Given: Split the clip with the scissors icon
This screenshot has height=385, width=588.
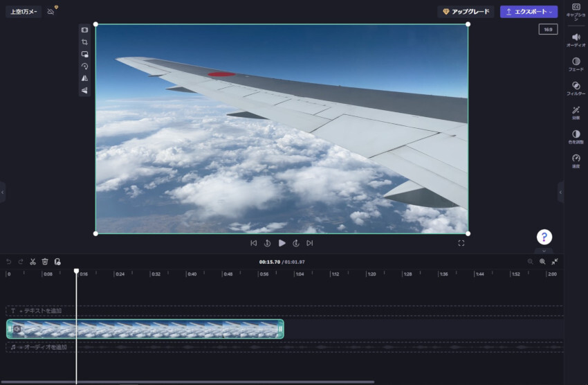Looking at the screenshot, I should (x=33, y=262).
